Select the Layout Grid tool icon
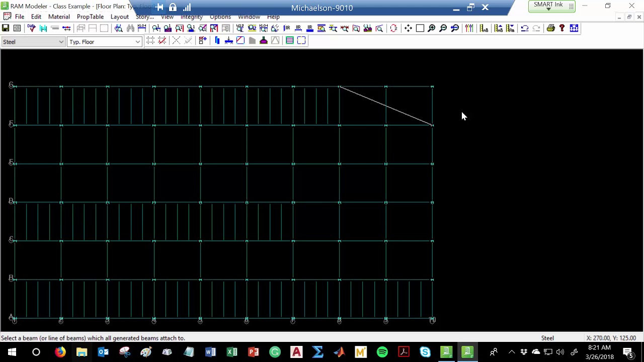The width and height of the screenshot is (644, 362). point(150,41)
